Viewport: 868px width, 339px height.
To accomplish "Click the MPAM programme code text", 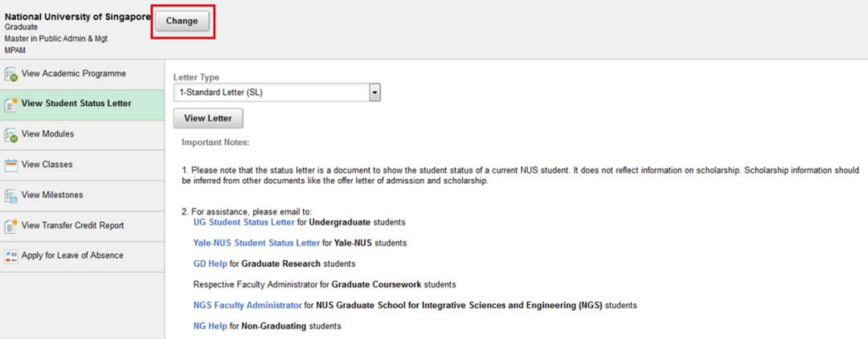I will 14,50.
